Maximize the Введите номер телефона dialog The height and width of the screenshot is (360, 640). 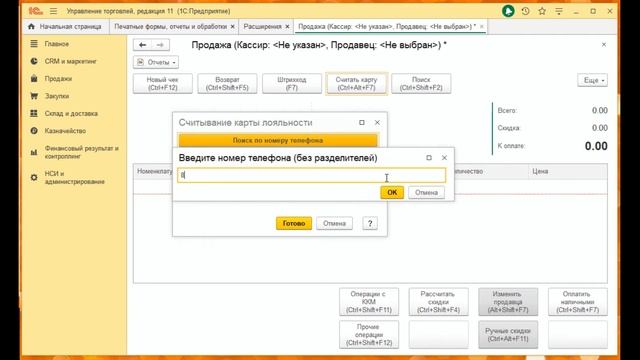429,158
